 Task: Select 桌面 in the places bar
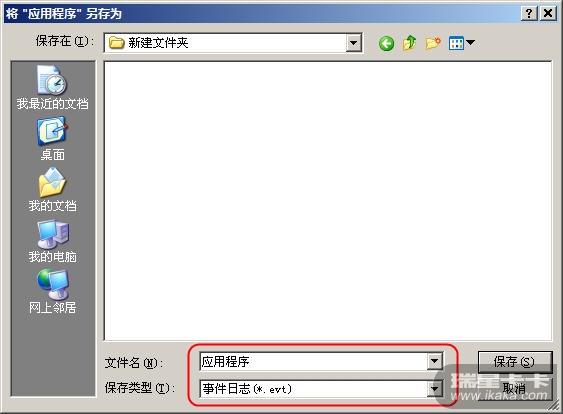coord(52,139)
